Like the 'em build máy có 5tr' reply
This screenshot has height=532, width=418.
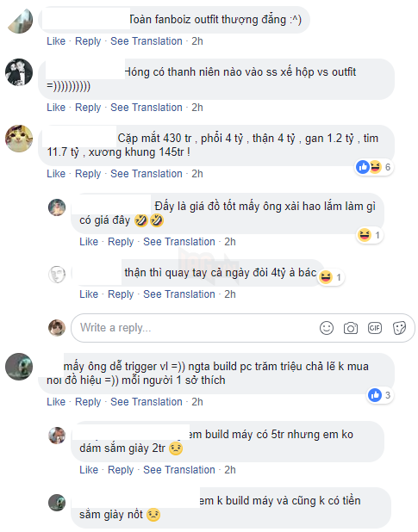pos(89,469)
